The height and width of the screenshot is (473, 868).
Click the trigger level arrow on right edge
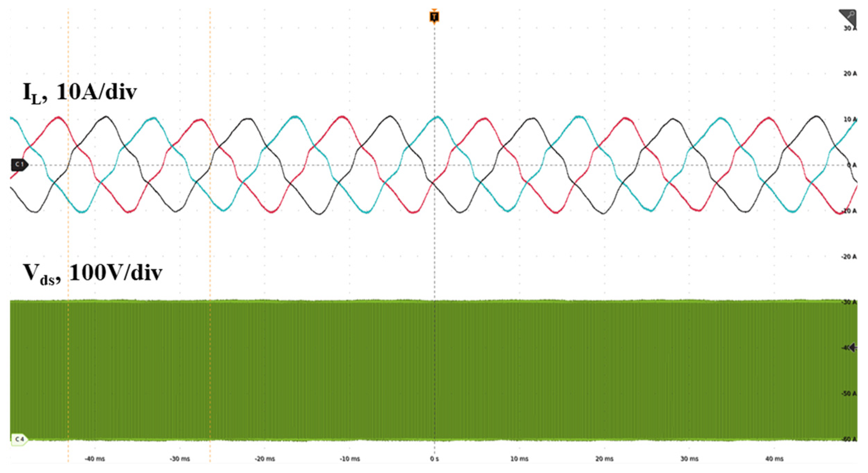tap(853, 347)
